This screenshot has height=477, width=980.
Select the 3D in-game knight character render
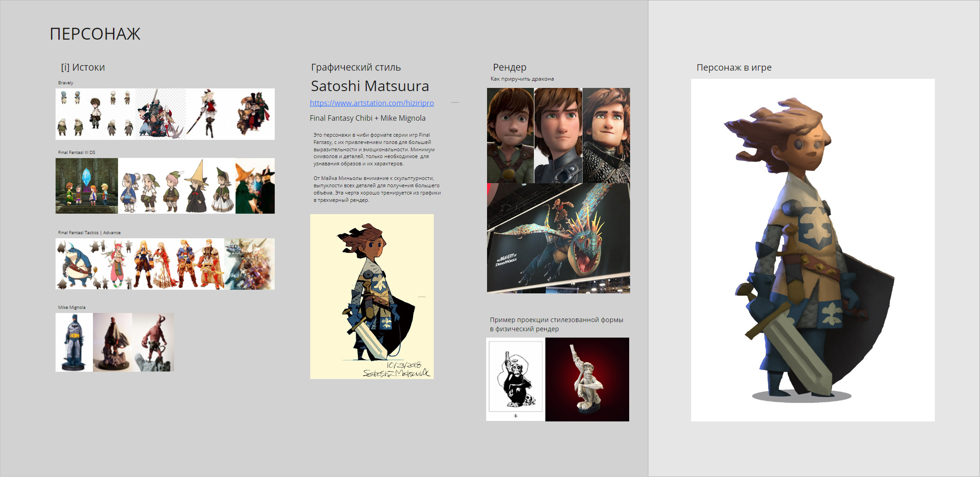coord(813,250)
